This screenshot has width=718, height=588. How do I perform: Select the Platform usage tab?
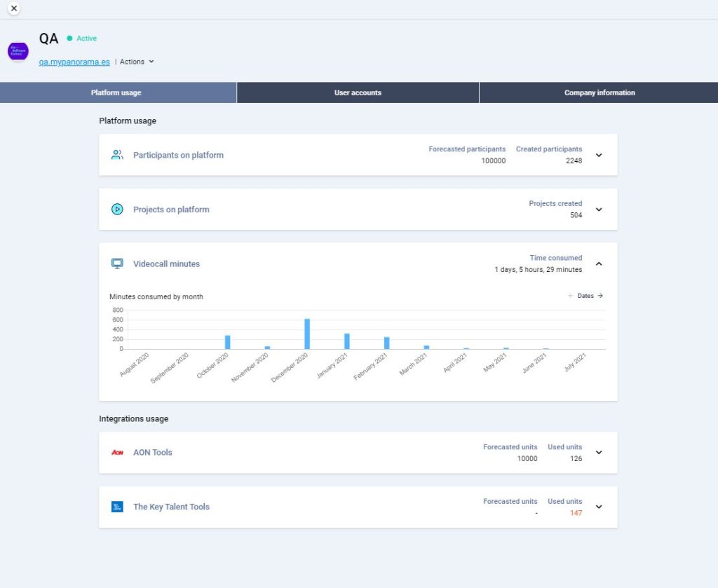116,93
